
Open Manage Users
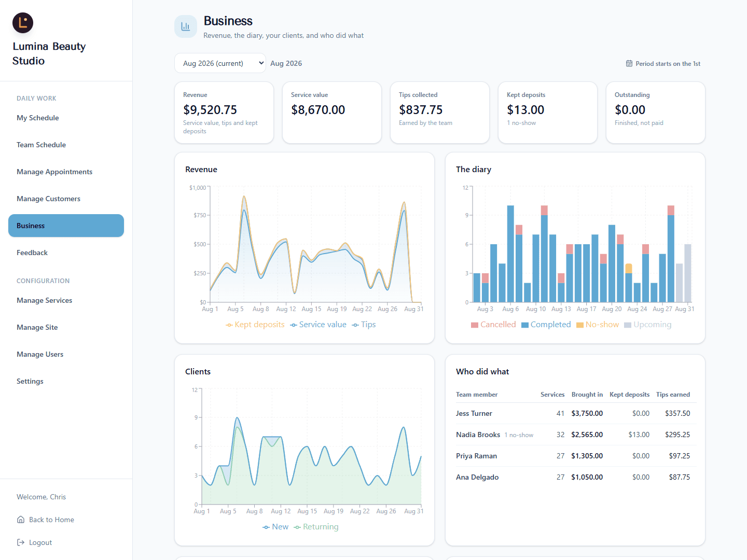tap(66, 354)
